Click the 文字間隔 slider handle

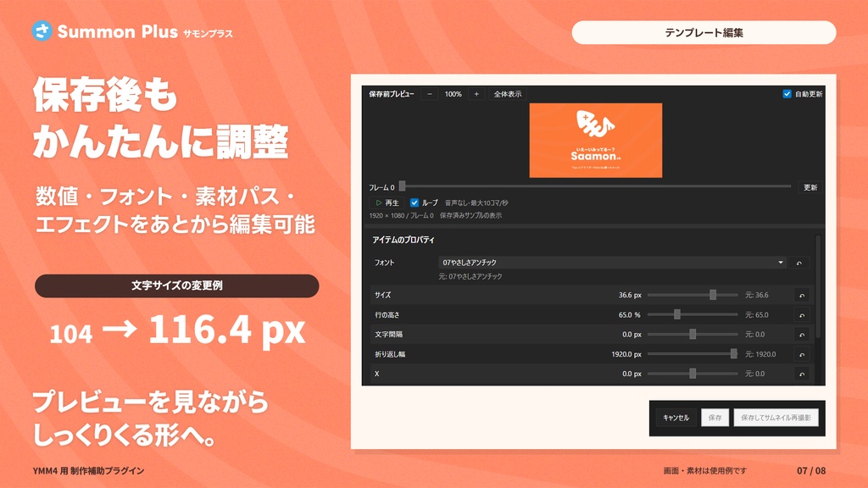[693, 334]
